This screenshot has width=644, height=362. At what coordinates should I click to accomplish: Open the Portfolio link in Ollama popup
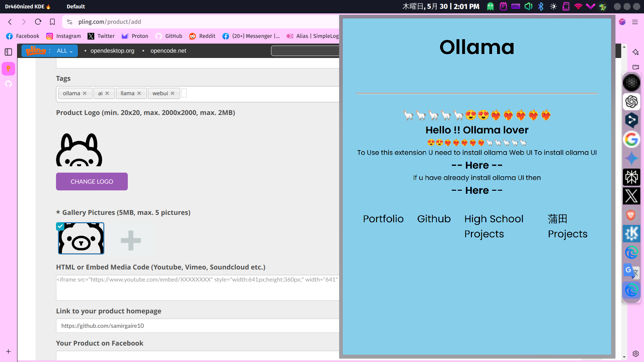coord(383,219)
